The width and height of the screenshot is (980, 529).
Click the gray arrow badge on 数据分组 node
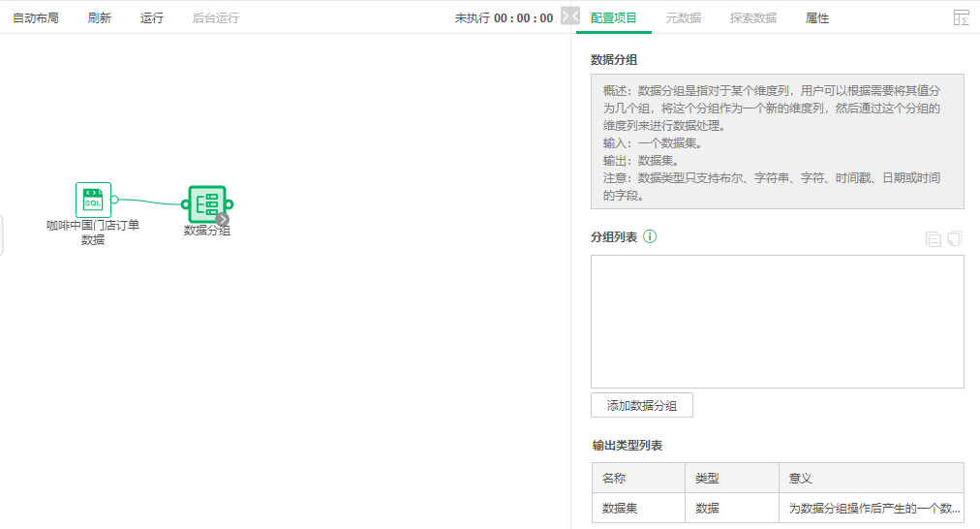point(223,219)
